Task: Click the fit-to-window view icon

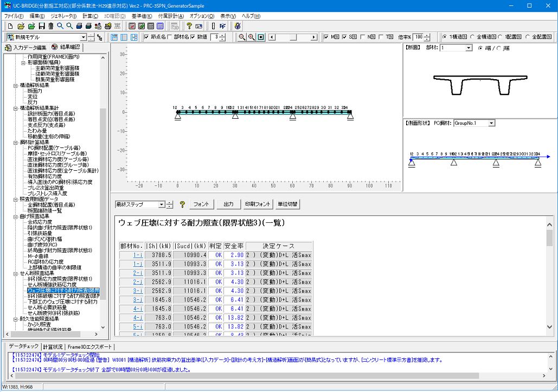Action: tap(261, 37)
